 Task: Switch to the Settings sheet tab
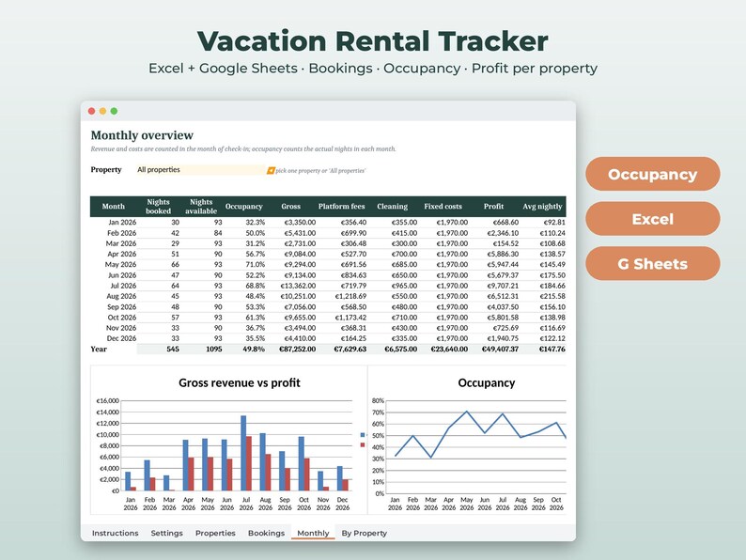click(166, 533)
